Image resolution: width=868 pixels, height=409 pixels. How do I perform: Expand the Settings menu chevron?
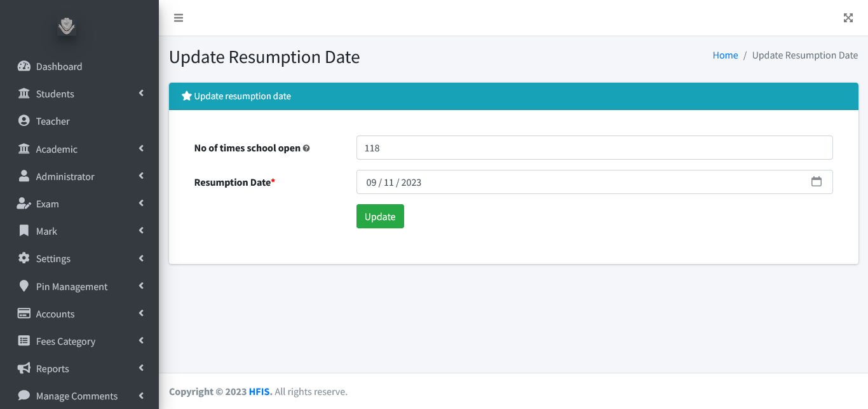[141, 258]
